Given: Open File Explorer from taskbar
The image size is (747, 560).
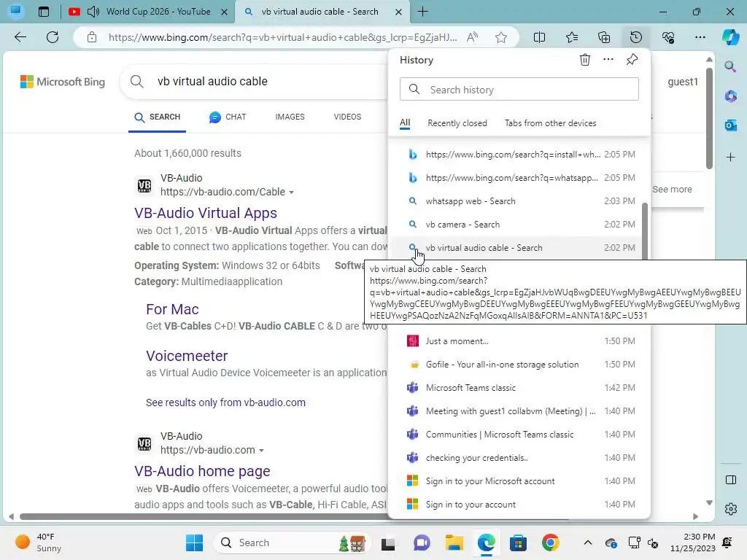Looking at the screenshot, I should point(454,542).
